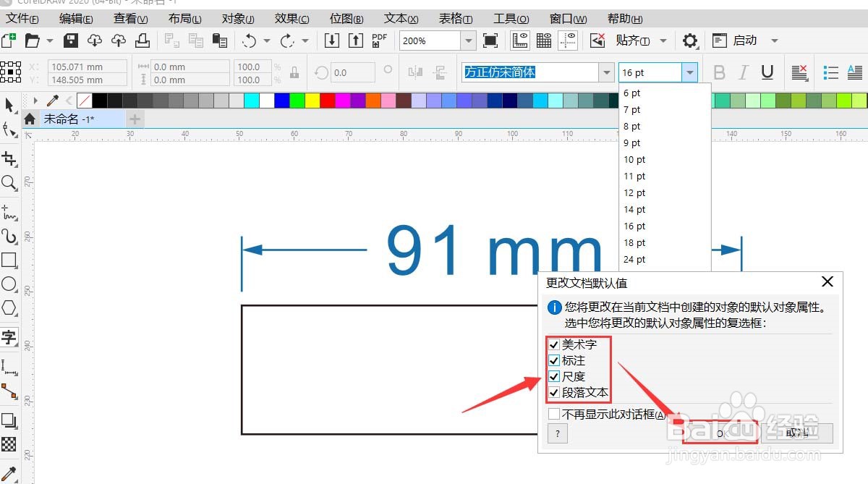The height and width of the screenshot is (484, 868).
Task: Click the Export icon
Action: coord(356,41)
